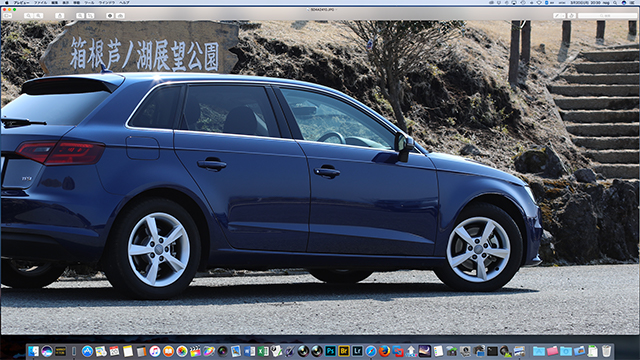Launch Adobe Bridge from the Dock

[x=344, y=351]
